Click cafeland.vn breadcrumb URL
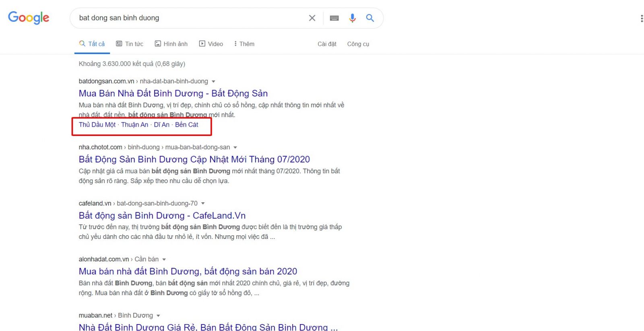 point(138,204)
